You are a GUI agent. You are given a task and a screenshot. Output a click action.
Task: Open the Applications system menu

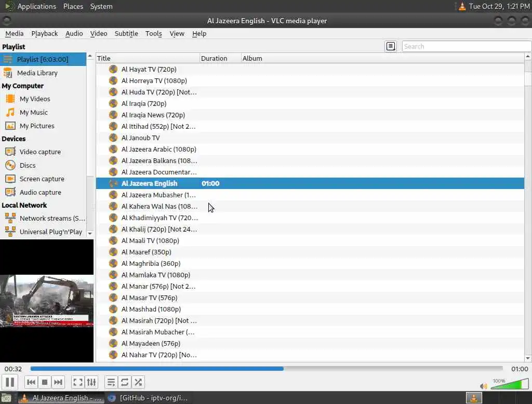pos(37,6)
